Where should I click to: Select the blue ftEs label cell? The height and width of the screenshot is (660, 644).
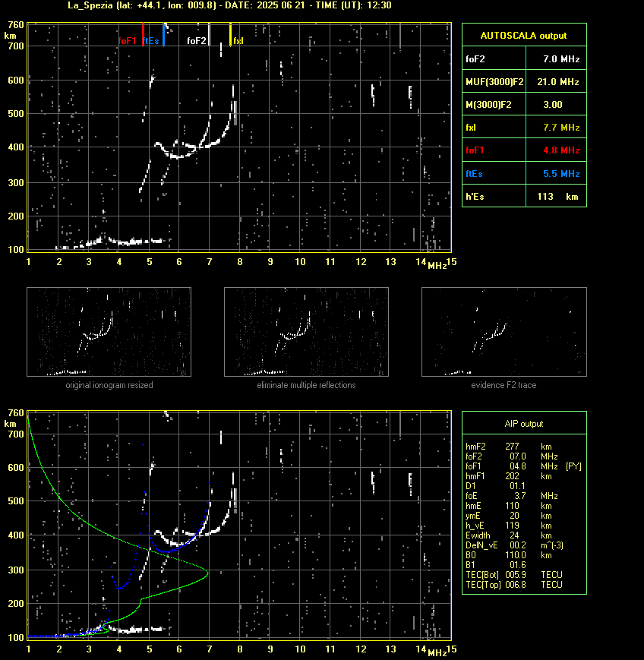(x=494, y=172)
